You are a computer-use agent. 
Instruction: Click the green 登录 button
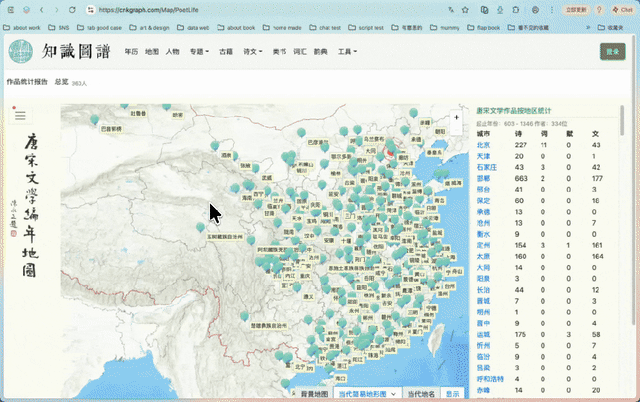tap(613, 51)
